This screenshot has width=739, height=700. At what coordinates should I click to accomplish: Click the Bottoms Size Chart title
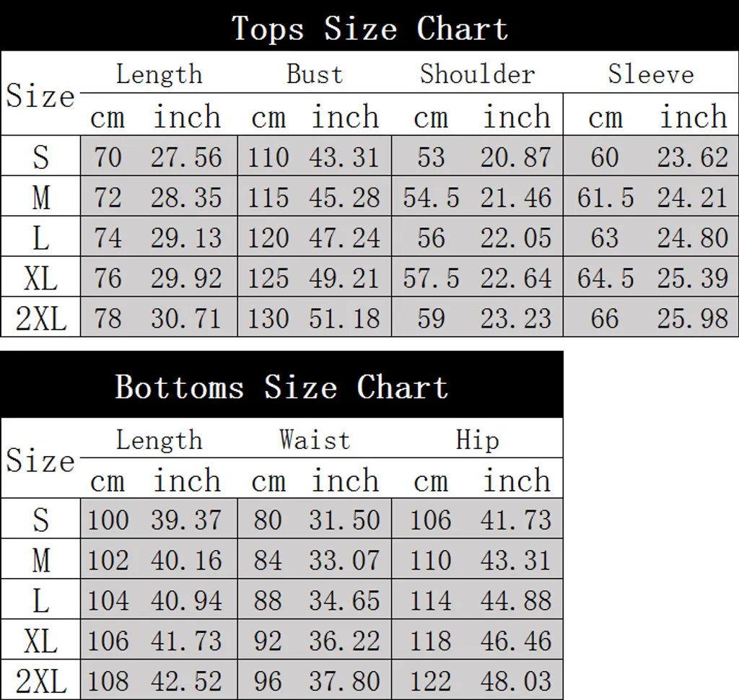pos(281,387)
